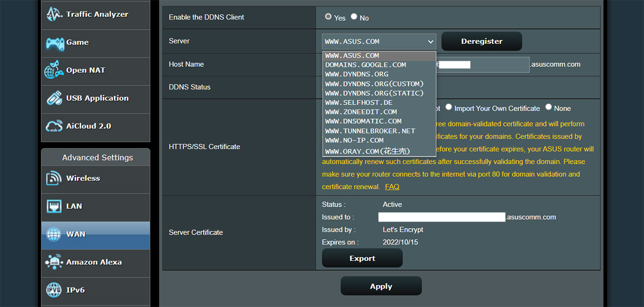Click the AiCloud 2.0 cloud icon
This screenshot has height=307, width=644.
[54, 127]
